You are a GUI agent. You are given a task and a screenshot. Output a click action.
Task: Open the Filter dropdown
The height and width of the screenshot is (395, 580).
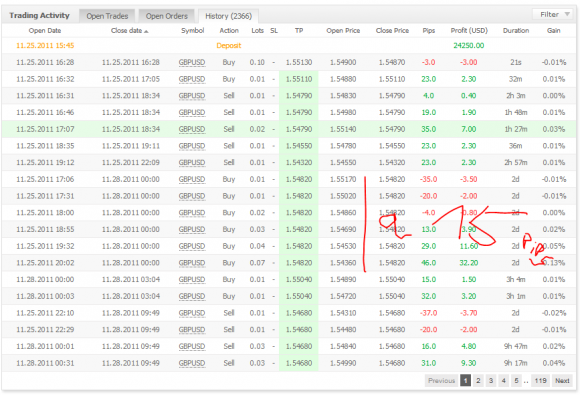pos(554,14)
